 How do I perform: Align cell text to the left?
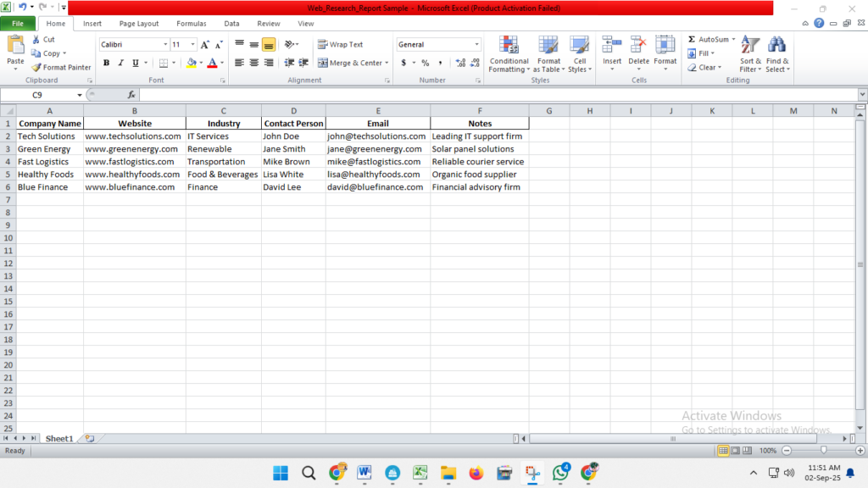[x=239, y=63]
